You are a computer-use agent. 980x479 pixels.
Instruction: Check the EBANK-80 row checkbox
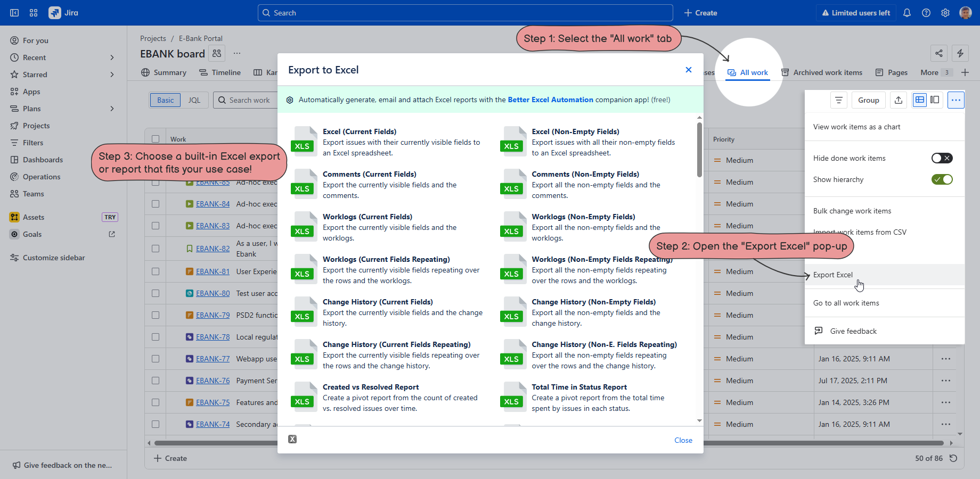(x=156, y=293)
